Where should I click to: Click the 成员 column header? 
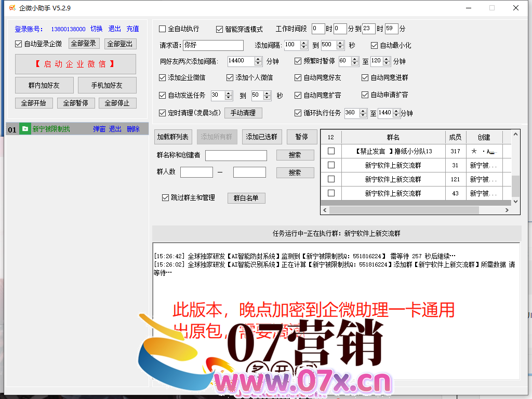455,137
